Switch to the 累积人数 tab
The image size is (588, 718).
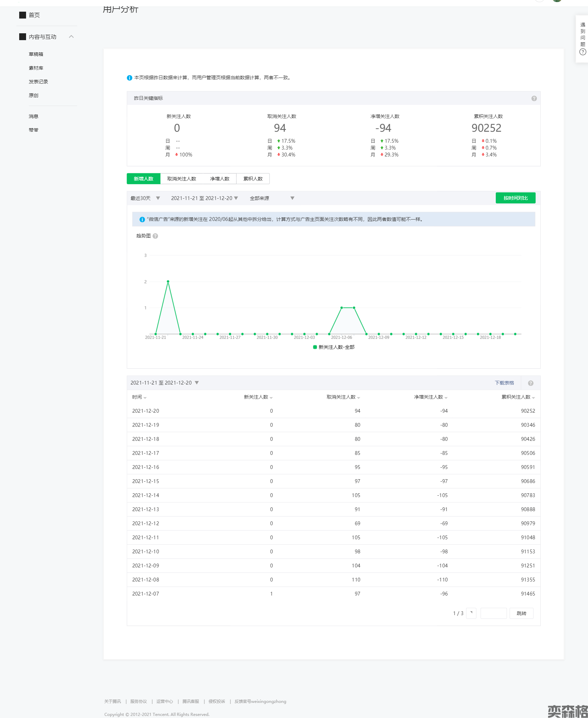click(253, 179)
